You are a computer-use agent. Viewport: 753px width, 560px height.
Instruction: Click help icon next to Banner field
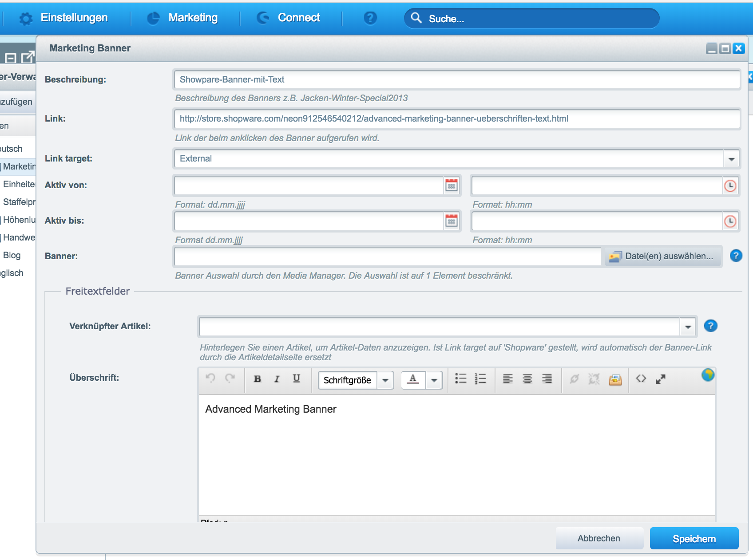pyautogui.click(x=736, y=256)
